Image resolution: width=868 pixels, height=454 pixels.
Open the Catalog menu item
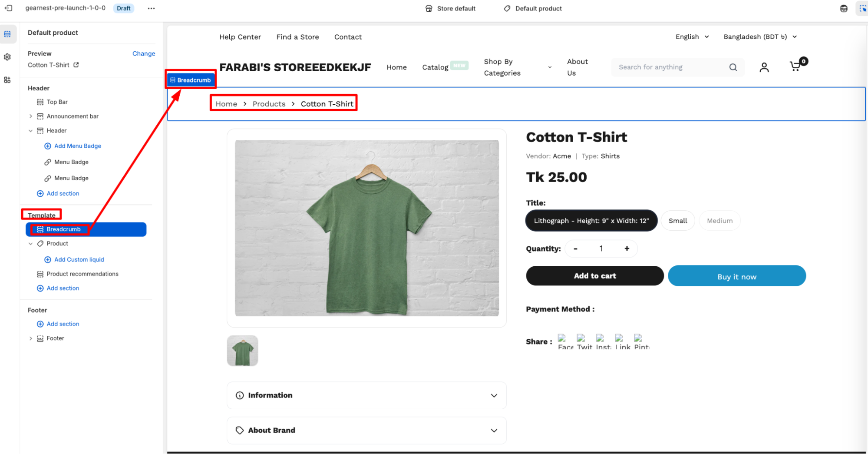pos(435,67)
